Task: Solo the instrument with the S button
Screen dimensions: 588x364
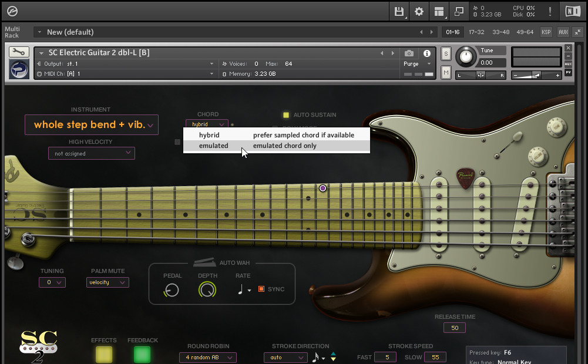Action: coord(446,53)
